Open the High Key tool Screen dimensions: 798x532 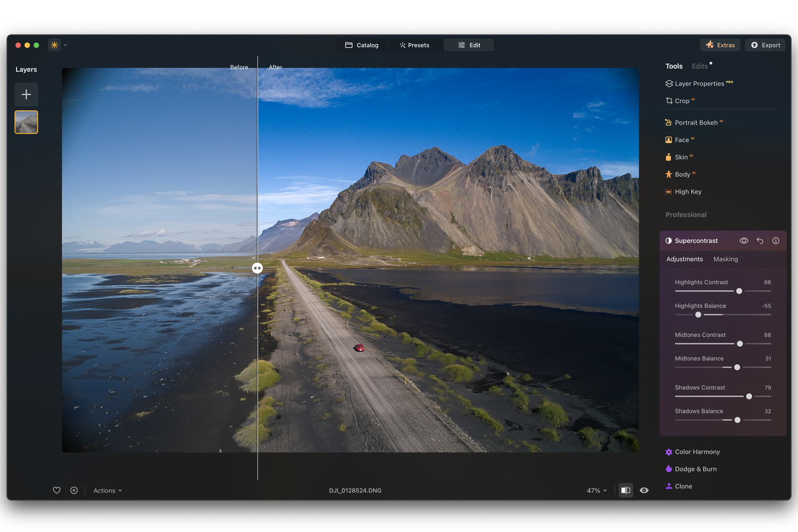click(x=683, y=192)
